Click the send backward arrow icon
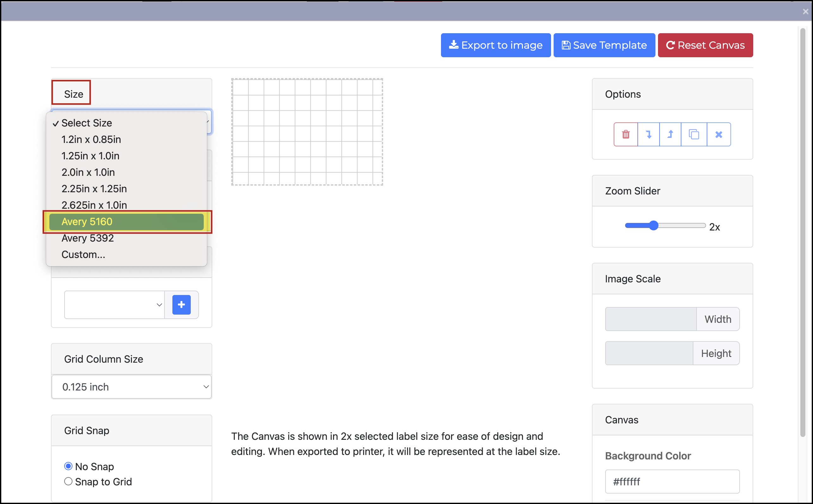Viewport: 813px width, 504px height. 648,134
